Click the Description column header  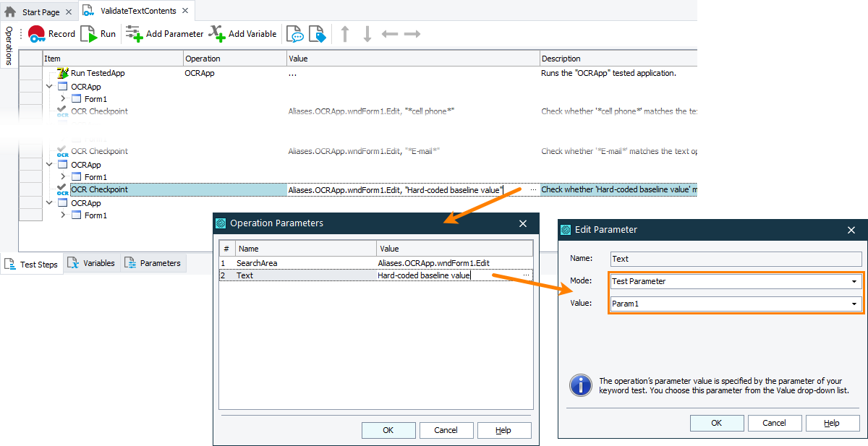618,59
